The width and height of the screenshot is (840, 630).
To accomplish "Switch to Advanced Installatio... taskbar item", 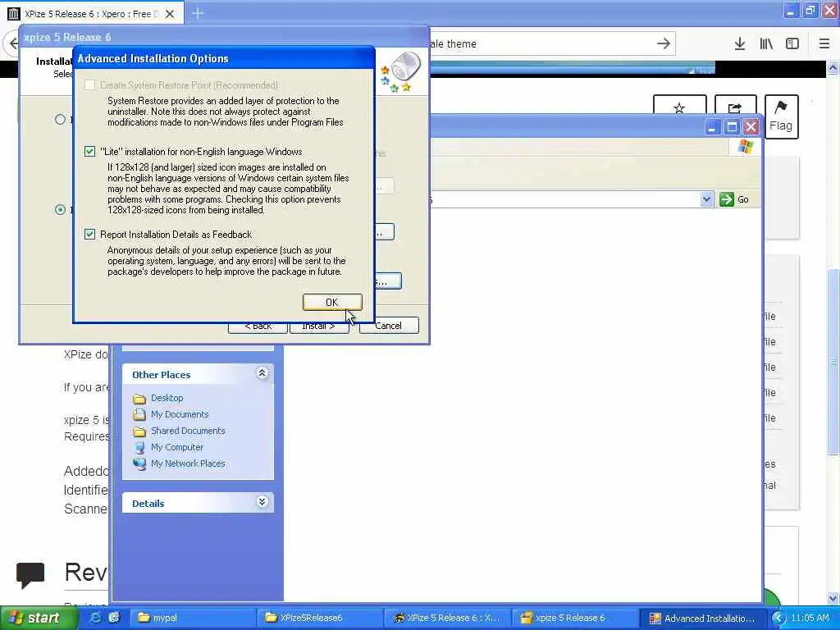I will point(702,618).
